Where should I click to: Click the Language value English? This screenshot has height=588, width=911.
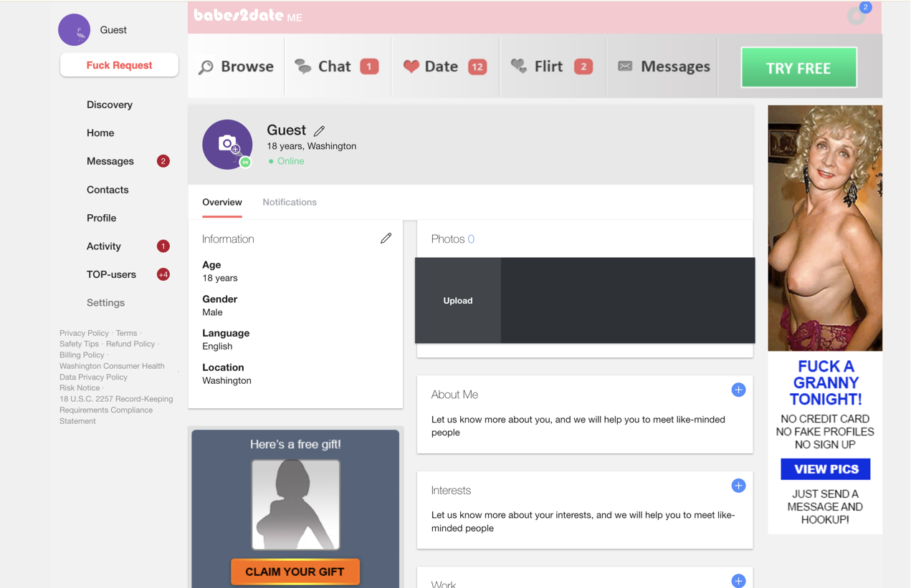217,346
